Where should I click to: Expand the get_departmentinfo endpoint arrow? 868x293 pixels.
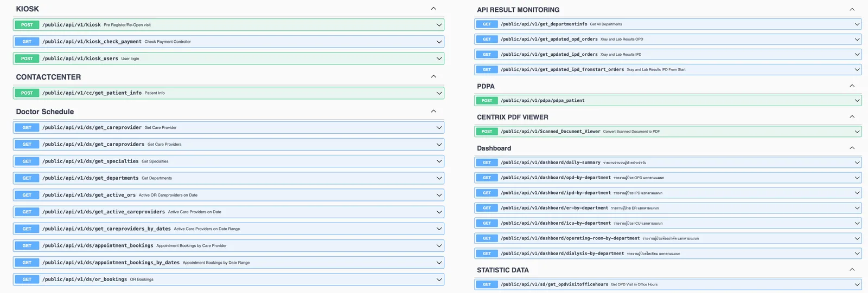[x=857, y=24]
